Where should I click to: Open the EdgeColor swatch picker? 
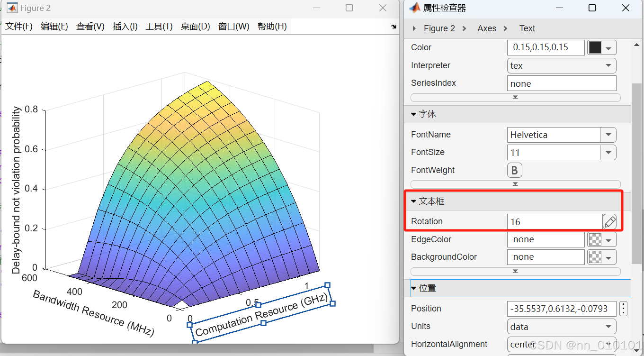(x=602, y=239)
